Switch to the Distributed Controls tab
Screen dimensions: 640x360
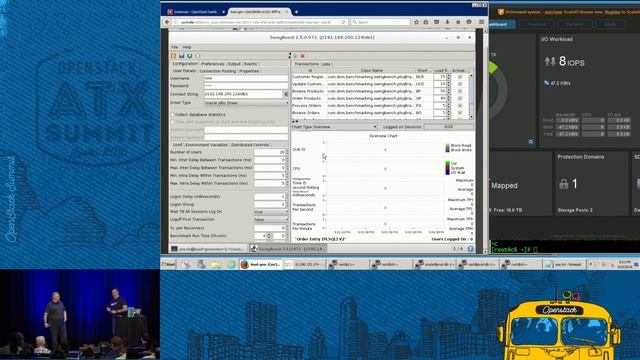[250, 145]
